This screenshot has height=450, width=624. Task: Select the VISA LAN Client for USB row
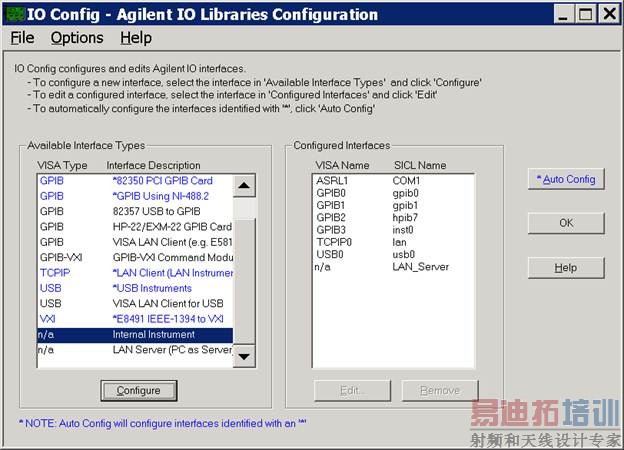pos(135,304)
